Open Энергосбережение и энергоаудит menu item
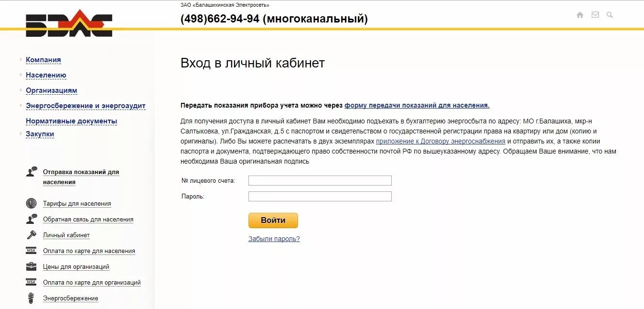Image resolution: width=644 pixels, height=309 pixels. 86,106
